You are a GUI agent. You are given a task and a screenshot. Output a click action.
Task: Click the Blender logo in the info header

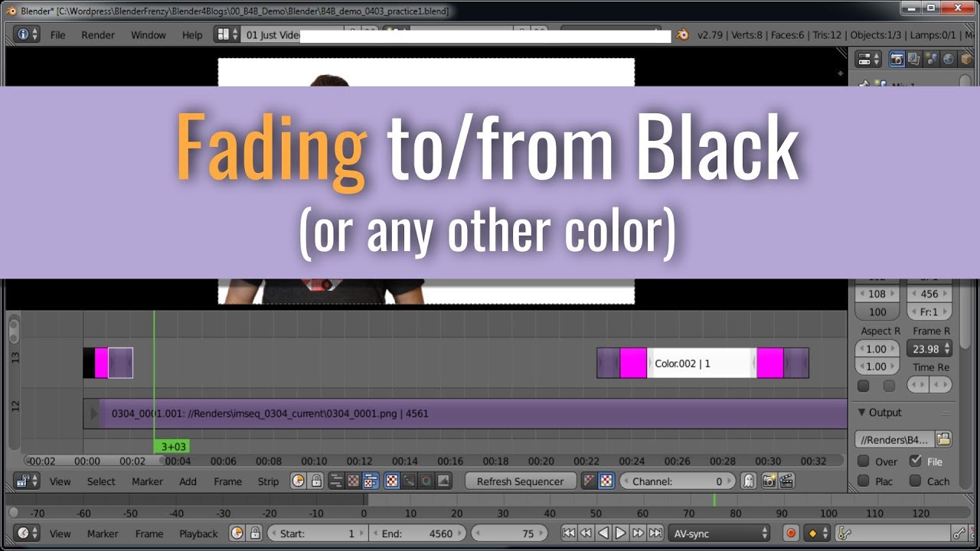click(x=683, y=35)
